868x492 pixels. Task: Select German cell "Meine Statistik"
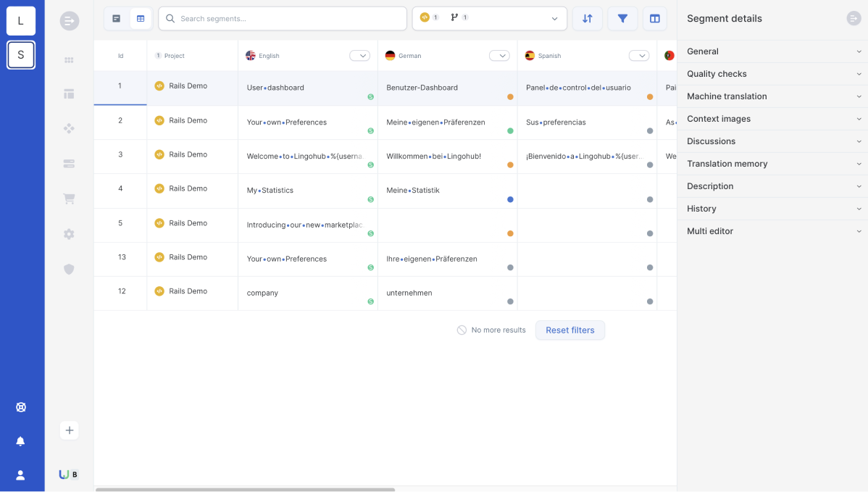coord(447,191)
